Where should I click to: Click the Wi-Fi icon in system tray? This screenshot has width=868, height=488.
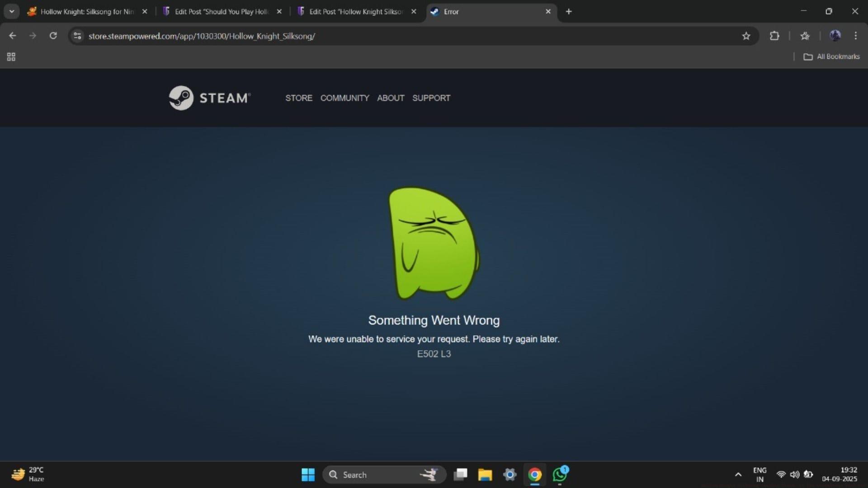click(x=781, y=474)
